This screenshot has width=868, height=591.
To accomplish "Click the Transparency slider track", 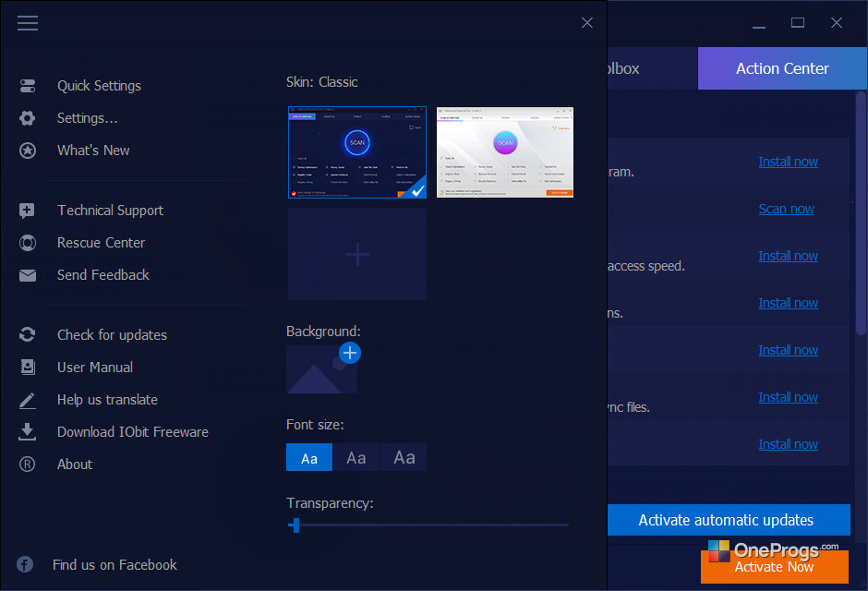I will click(428, 525).
